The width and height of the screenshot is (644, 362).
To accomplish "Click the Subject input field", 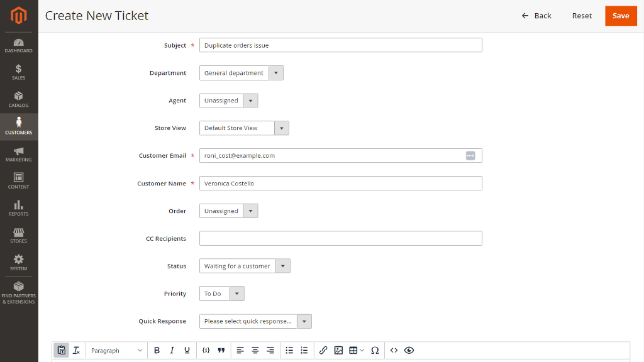I will (341, 45).
